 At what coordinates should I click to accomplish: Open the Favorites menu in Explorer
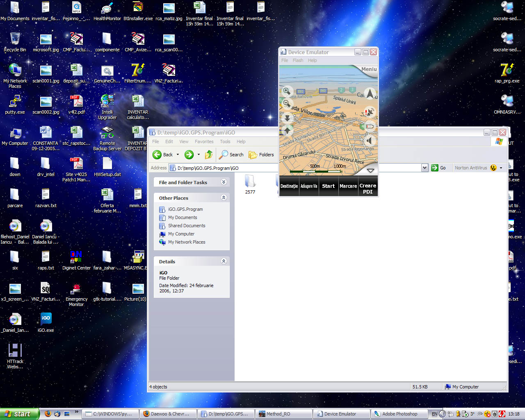pyautogui.click(x=204, y=142)
